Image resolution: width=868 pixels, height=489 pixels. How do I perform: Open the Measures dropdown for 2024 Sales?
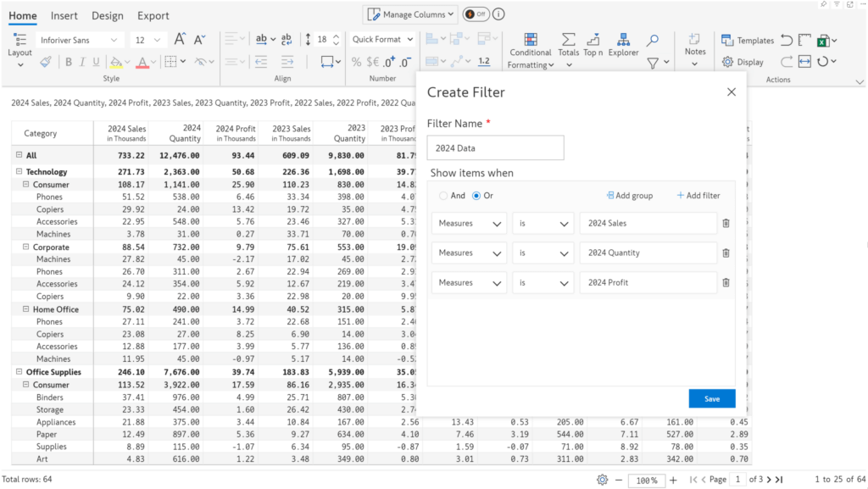pos(469,223)
